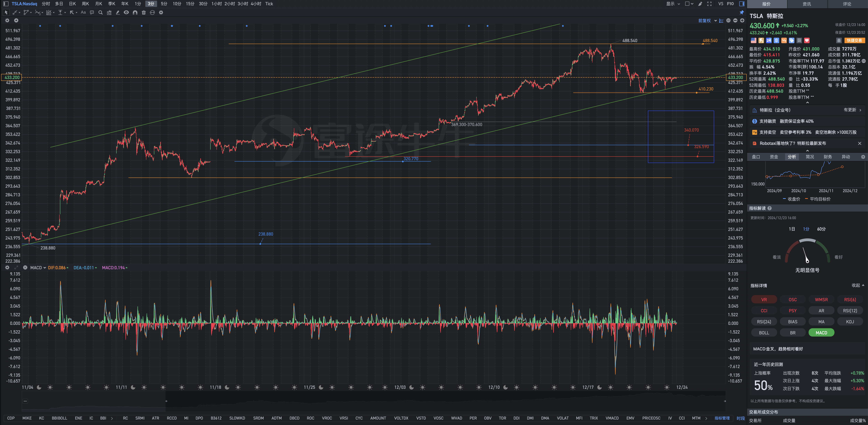868x425 pixels.
Task: Add a comment bubble annotation
Action: click(x=92, y=12)
